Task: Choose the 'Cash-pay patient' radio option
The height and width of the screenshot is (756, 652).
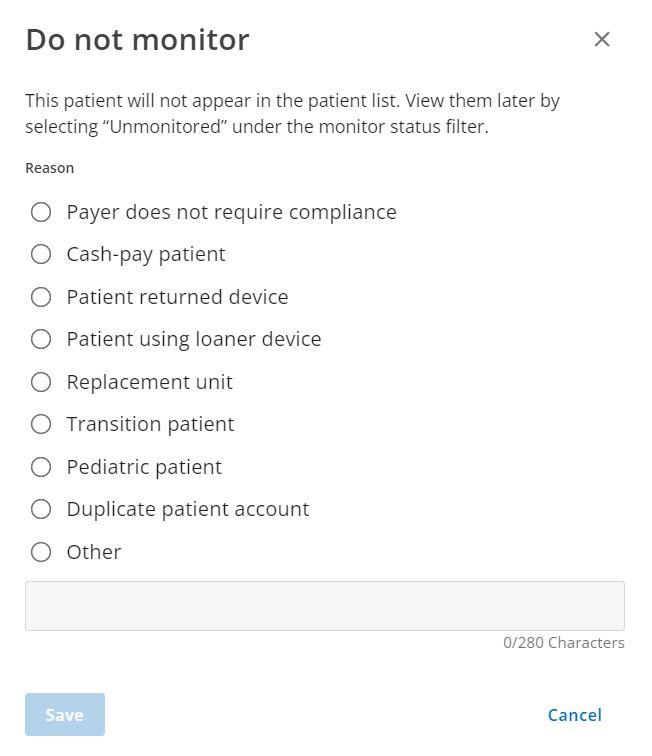Action: (41, 254)
